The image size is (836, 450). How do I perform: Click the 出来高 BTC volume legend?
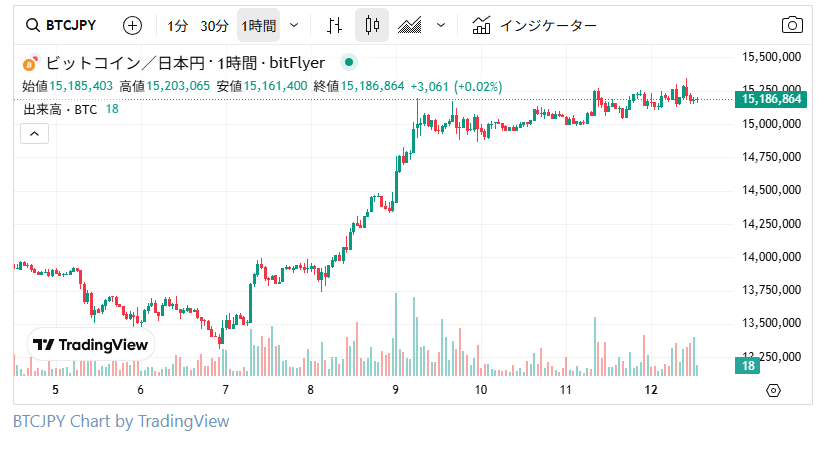[60, 109]
